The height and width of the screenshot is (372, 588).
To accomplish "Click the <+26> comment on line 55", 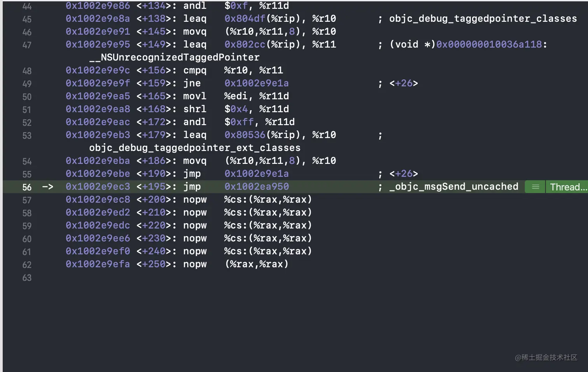I will (404, 173).
